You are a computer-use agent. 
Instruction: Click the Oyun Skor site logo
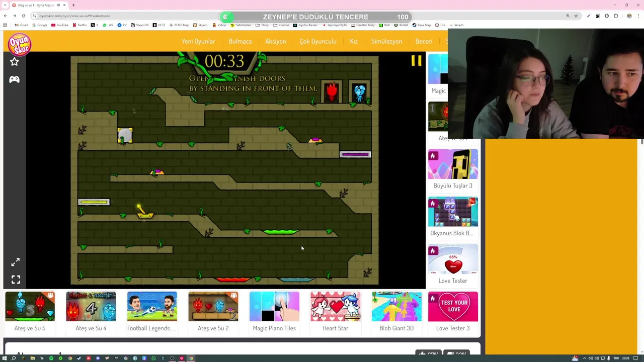20,44
